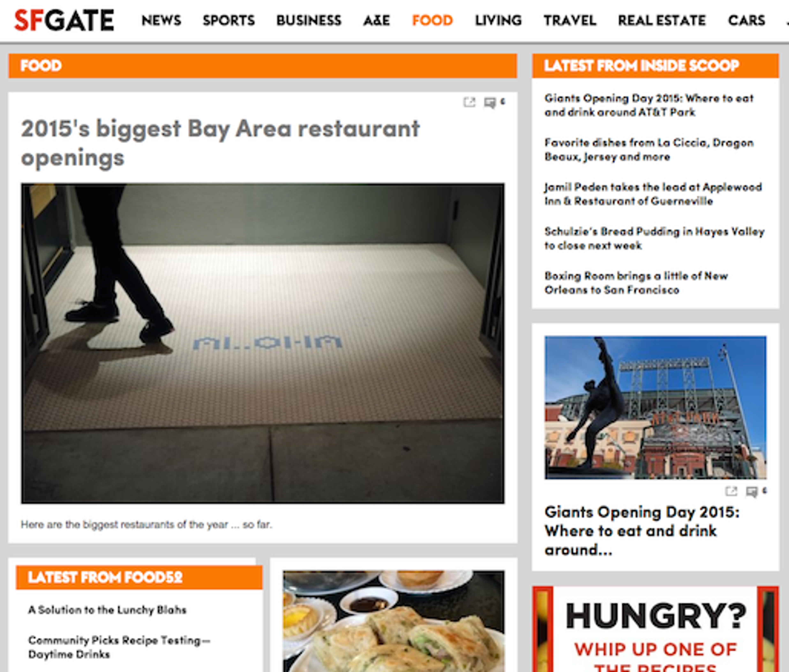Open the BUSINESS navigation item
This screenshot has height=672, width=789.
[309, 21]
